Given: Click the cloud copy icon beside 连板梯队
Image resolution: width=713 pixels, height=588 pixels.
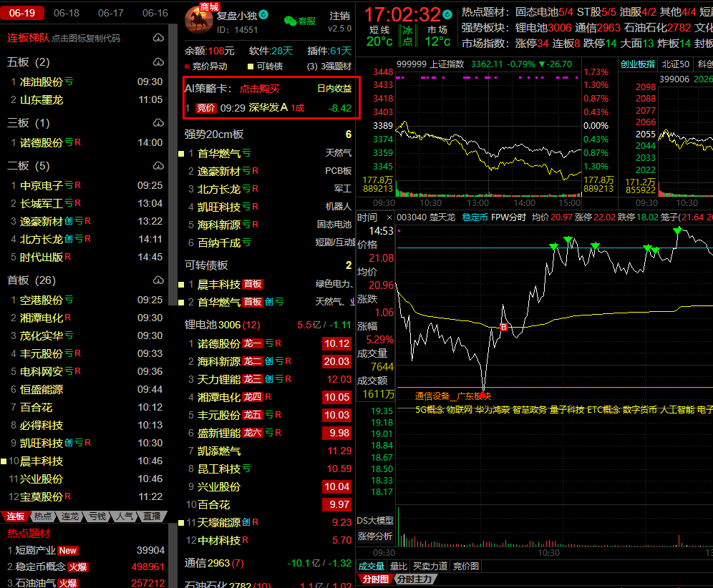Looking at the screenshot, I should click(x=158, y=38).
